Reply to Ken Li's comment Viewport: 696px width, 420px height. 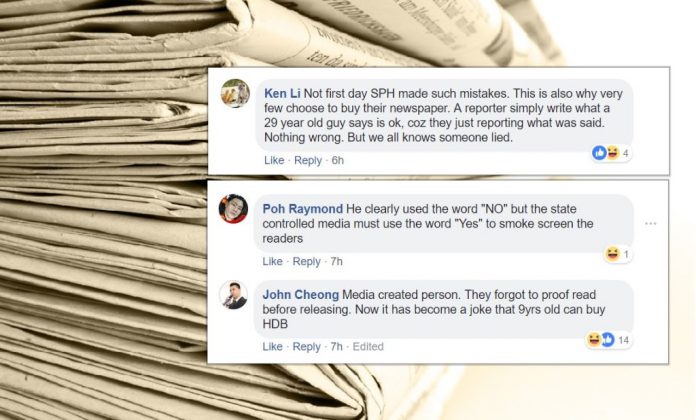click(x=308, y=160)
